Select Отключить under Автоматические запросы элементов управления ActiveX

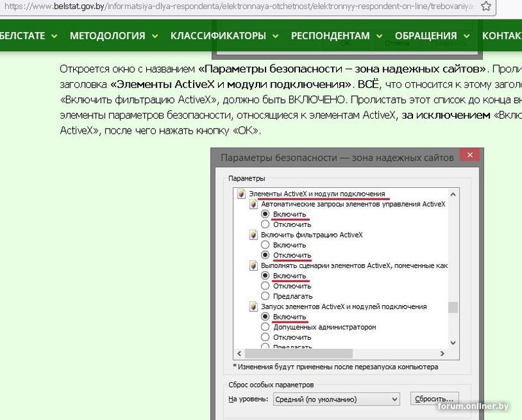(265, 224)
